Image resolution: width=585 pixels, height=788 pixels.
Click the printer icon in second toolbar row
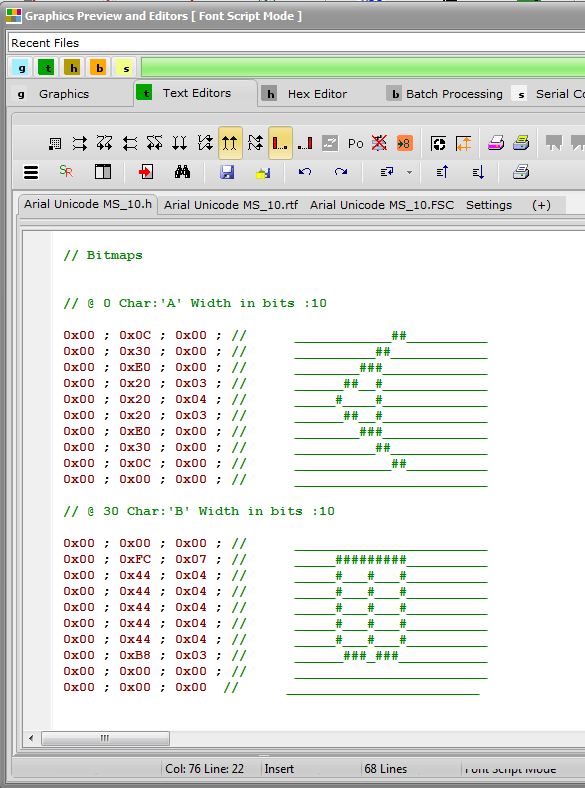521,172
